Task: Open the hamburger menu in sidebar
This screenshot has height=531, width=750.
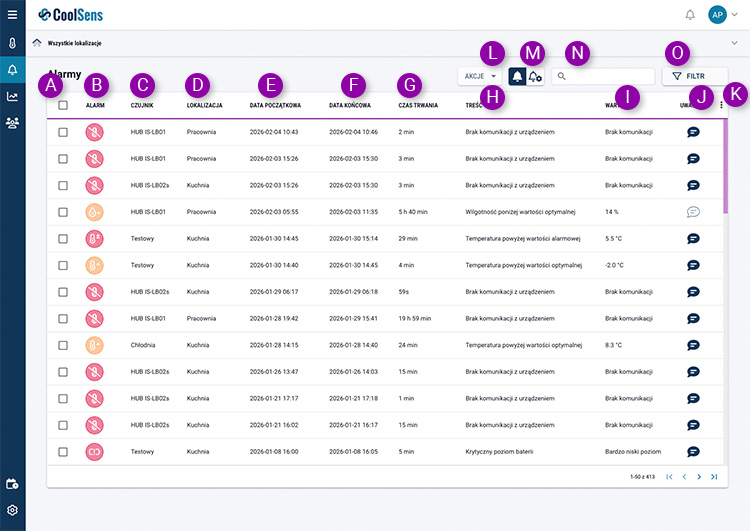Action: pos(12,15)
